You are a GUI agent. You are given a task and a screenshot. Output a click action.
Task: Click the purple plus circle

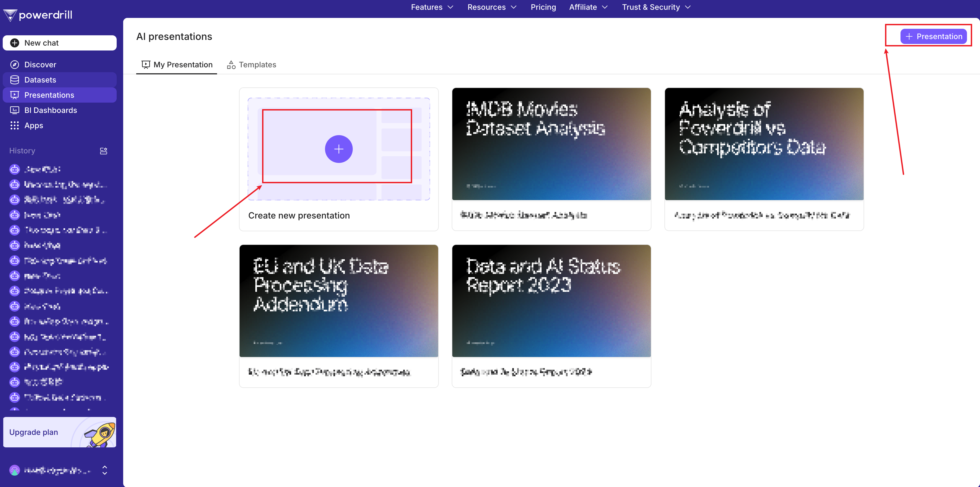tap(339, 149)
